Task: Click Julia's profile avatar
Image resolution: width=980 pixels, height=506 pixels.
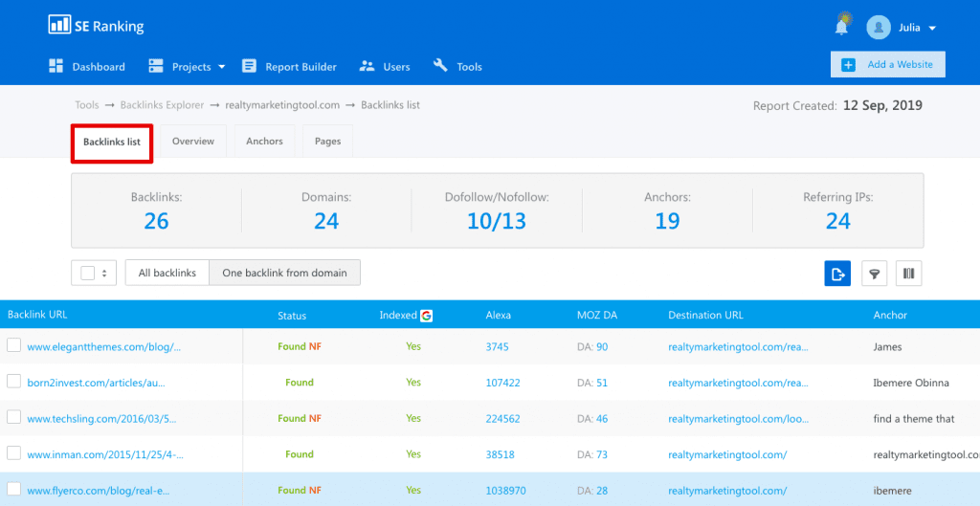Action: pos(879,28)
